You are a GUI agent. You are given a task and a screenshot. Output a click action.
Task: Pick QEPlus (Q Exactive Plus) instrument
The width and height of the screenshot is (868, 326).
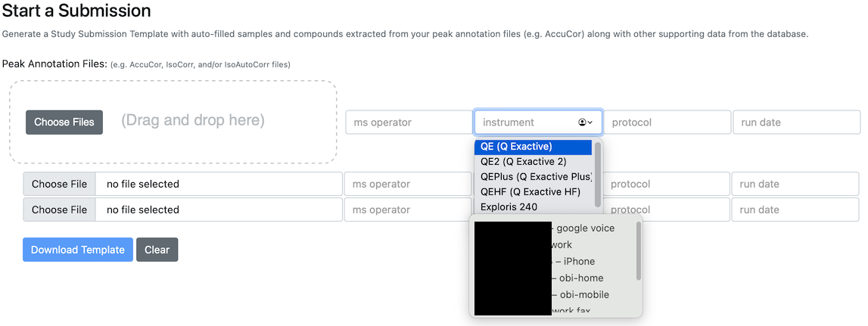pyautogui.click(x=533, y=177)
